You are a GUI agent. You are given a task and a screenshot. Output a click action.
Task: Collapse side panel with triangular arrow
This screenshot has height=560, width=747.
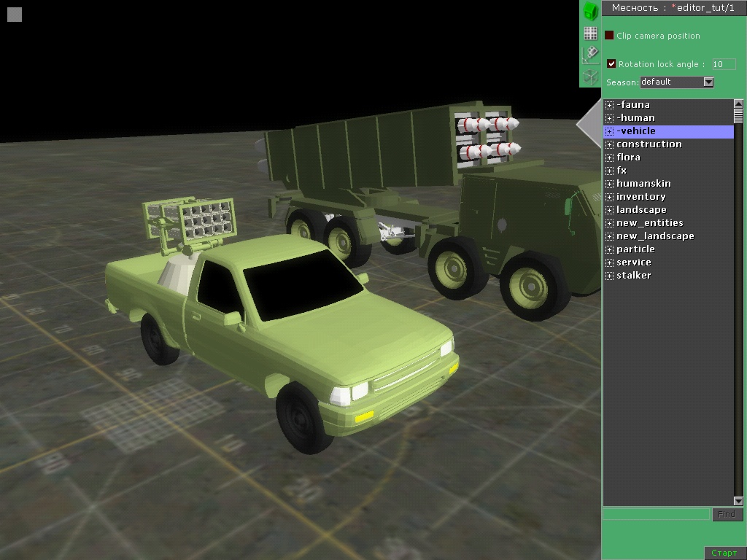coord(589,124)
